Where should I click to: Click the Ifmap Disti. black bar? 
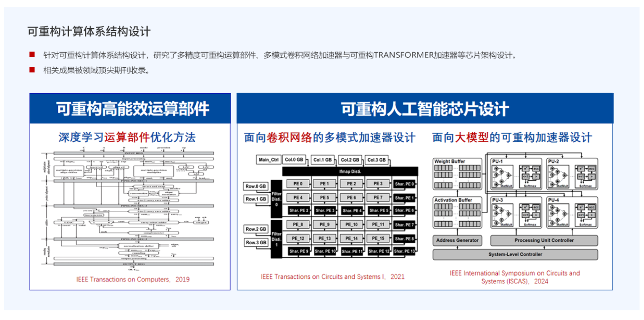coord(350,171)
